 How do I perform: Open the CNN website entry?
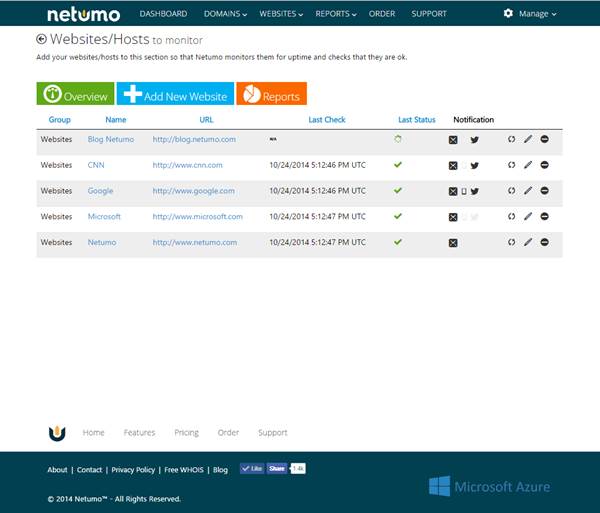(x=96, y=165)
